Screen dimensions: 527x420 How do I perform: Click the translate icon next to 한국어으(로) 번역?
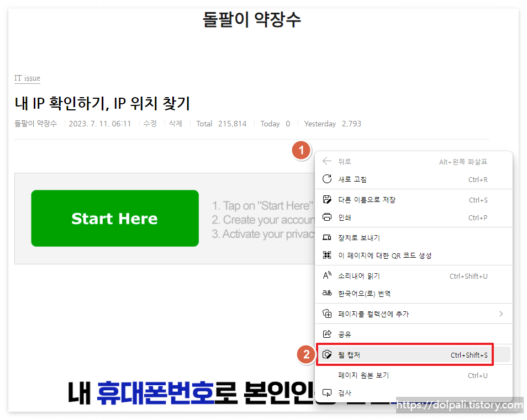326,293
